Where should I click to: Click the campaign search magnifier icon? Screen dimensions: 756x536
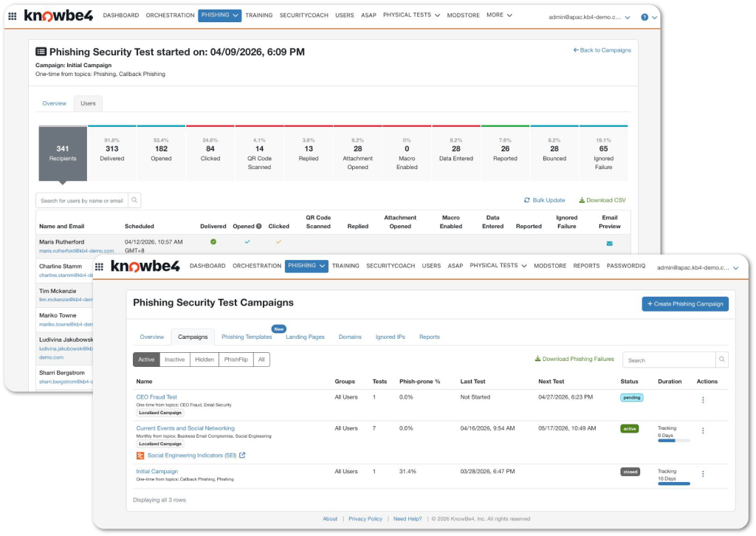[x=722, y=360]
